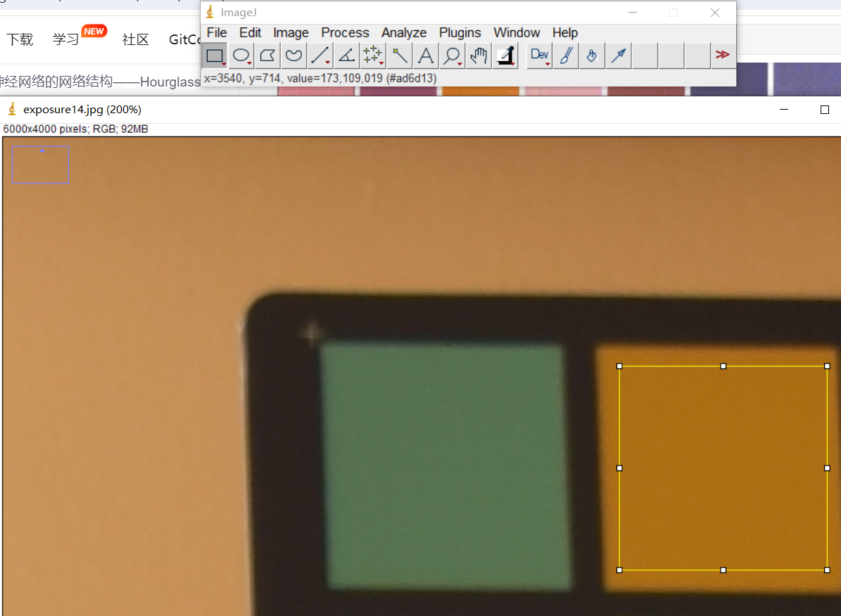Choose the Polygon selection tool
This screenshot has height=616, width=841.
click(x=267, y=56)
